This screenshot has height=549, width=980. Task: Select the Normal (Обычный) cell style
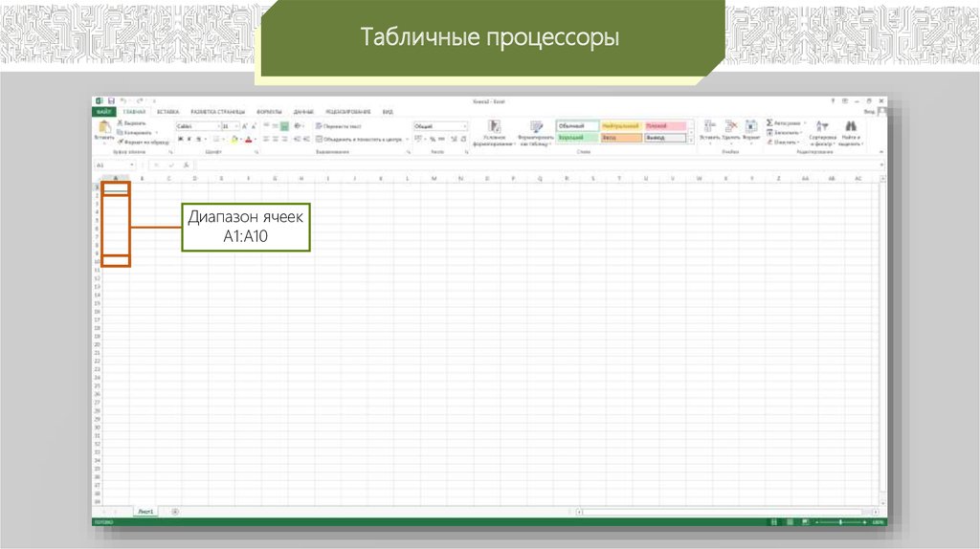click(x=577, y=126)
